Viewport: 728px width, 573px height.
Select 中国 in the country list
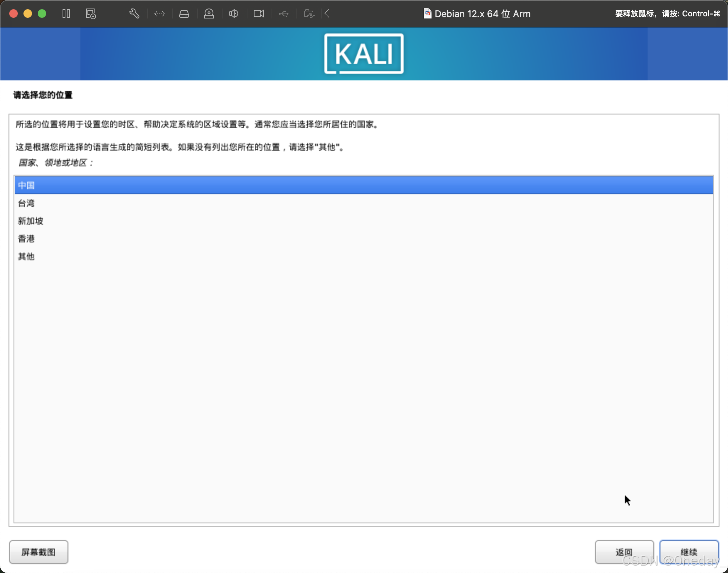click(x=364, y=185)
